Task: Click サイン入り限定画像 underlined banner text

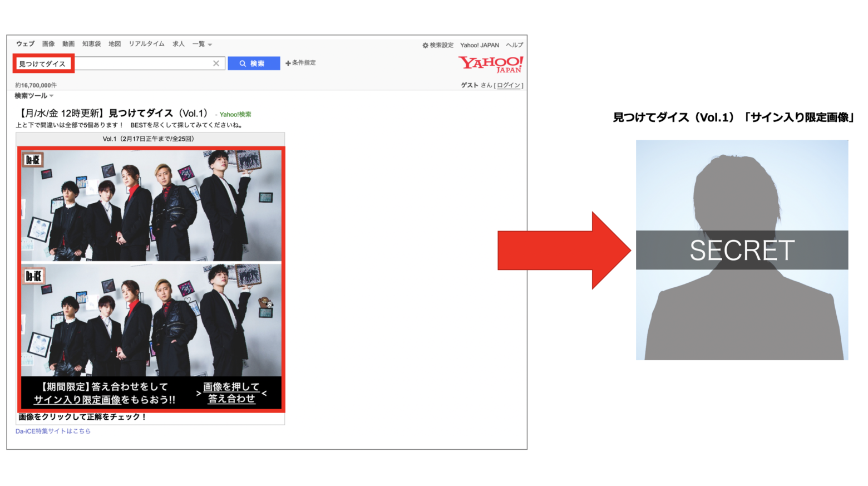Action: (x=77, y=400)
